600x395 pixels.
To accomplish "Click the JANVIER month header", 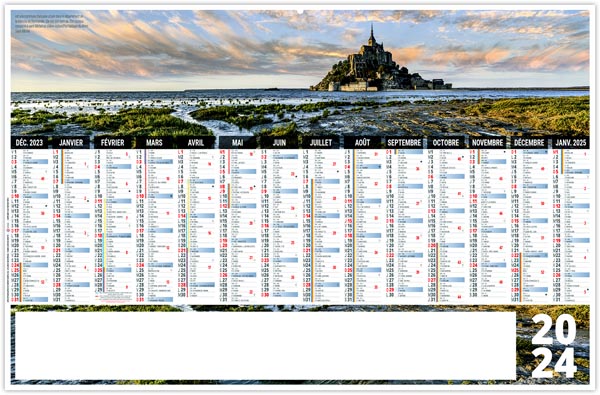I will pos(71,143).
